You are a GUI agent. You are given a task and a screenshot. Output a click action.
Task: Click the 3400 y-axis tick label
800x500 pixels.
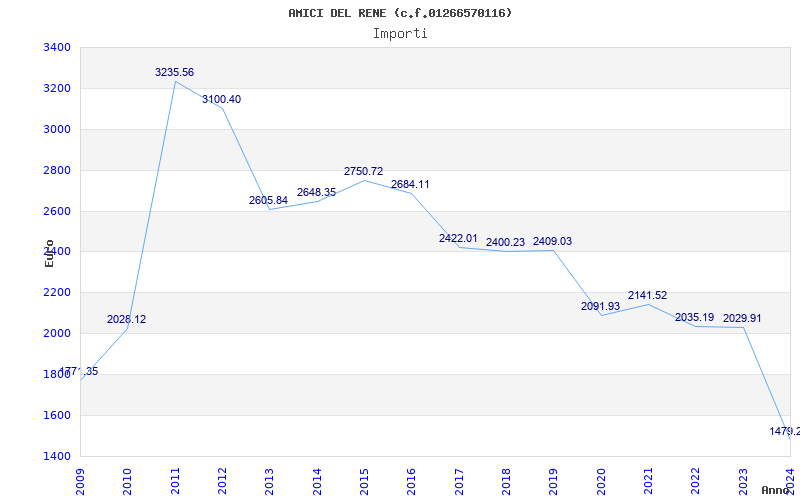(57, 48)
